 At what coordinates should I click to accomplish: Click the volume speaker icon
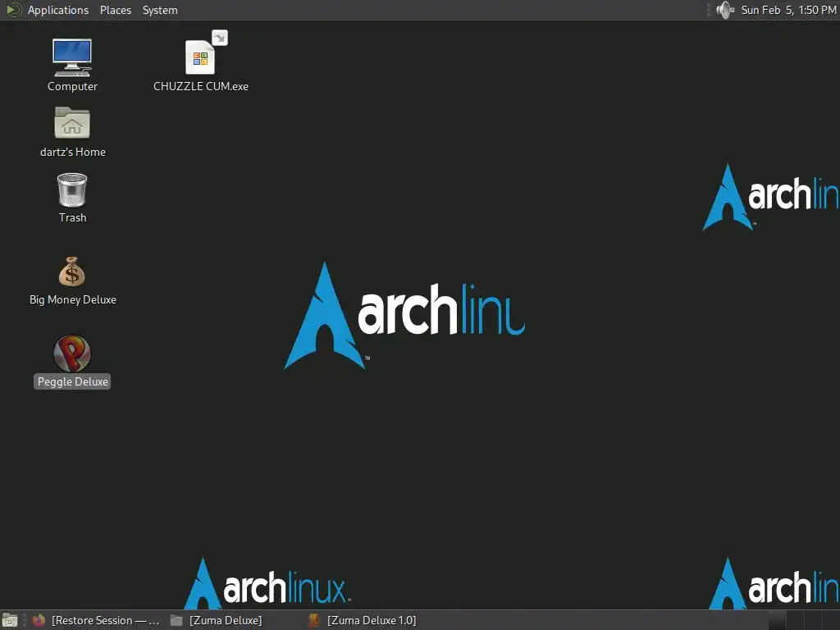725,10
